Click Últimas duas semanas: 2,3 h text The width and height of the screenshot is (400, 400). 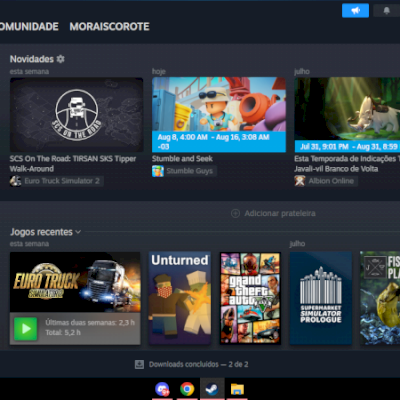(x=90, y=323)
